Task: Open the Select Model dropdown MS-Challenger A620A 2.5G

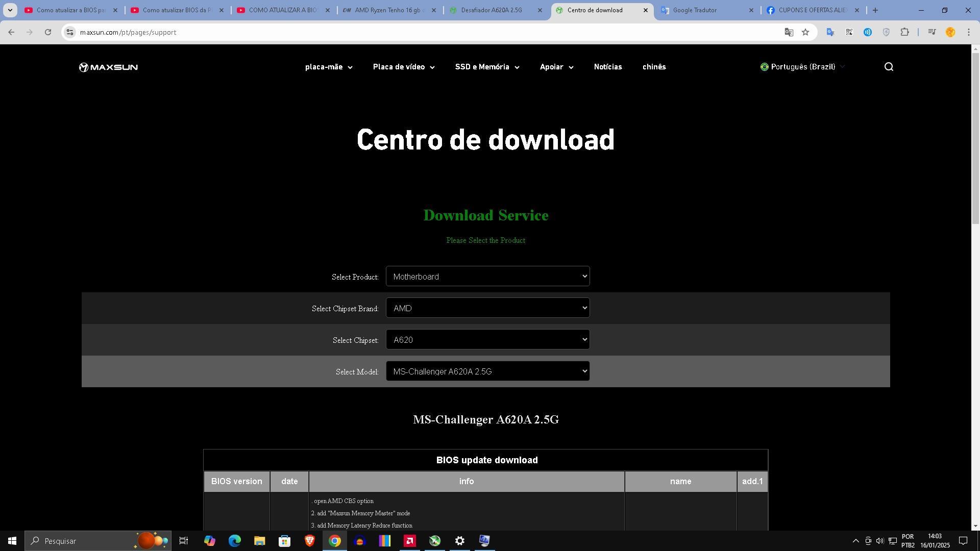Action: (487, 371)
